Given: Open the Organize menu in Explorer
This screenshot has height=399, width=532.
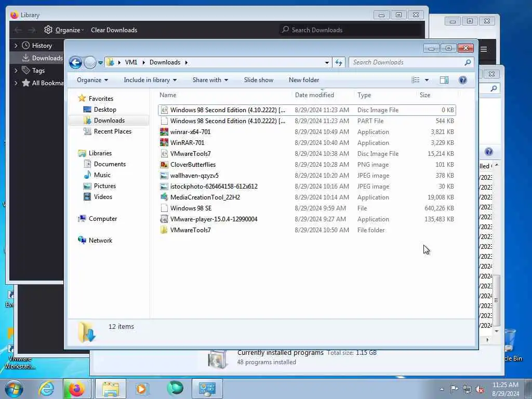Looking at the screenshot, I should point(92,80).
